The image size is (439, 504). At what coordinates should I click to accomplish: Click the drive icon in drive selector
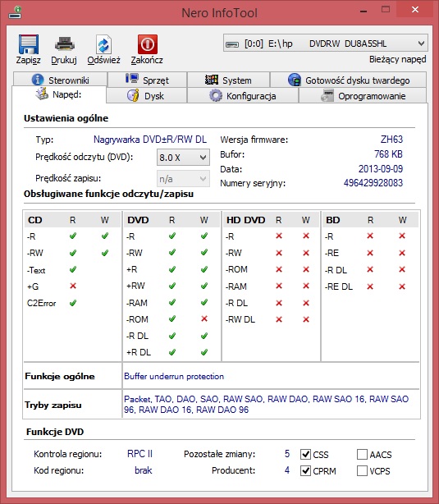point(232,44)
